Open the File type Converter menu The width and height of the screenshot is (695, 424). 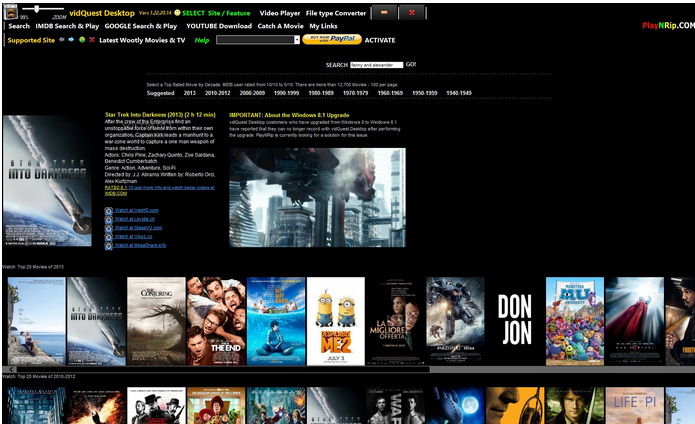[x=336, y=13]
